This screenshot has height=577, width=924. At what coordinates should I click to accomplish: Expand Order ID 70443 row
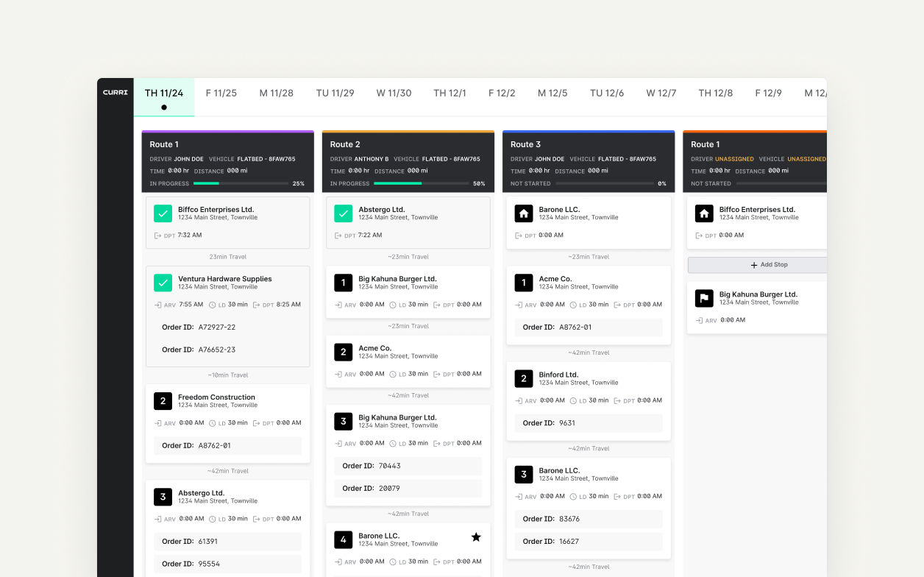(x=408, y=466)
